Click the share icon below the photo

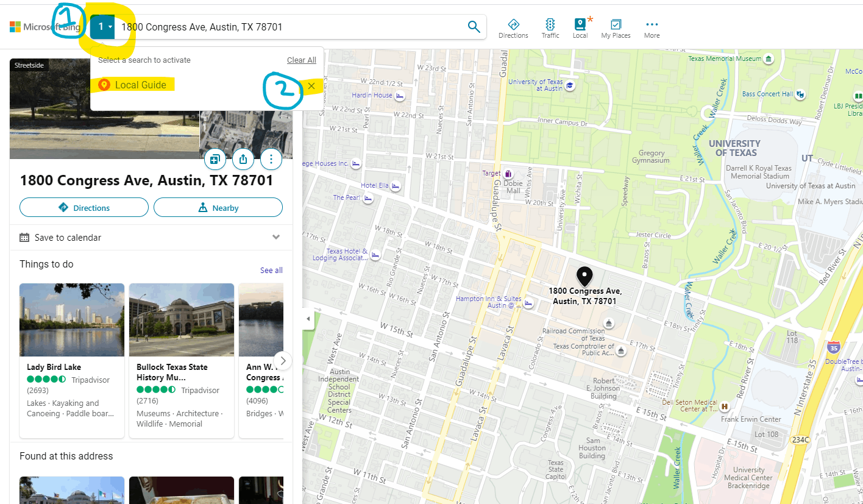(x=243, y=160)
